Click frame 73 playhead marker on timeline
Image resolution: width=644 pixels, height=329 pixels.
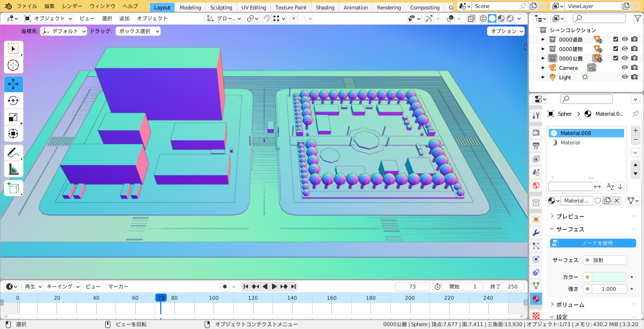pyautogui.click(x=161, y=298)
